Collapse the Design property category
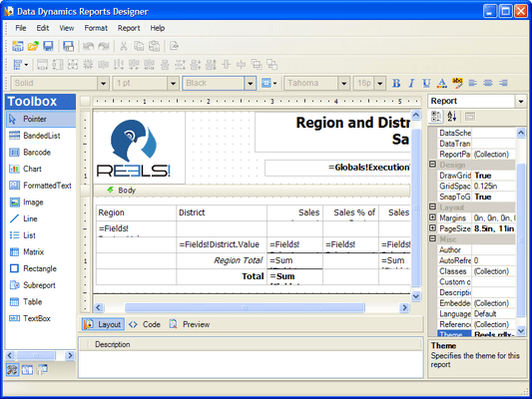 [432, 164]
